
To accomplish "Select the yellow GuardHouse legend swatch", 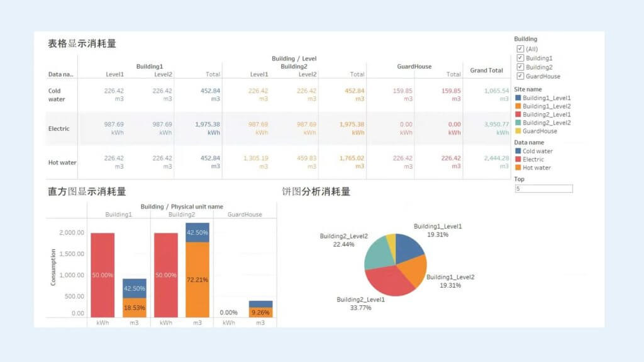I will coord(518,131).
